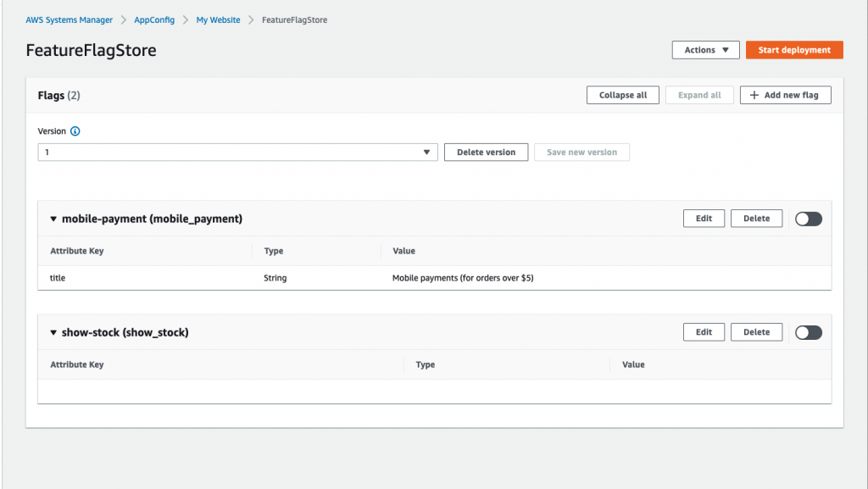Select the title attribute row
Screen dimensions: 868x489
point(435,278)
